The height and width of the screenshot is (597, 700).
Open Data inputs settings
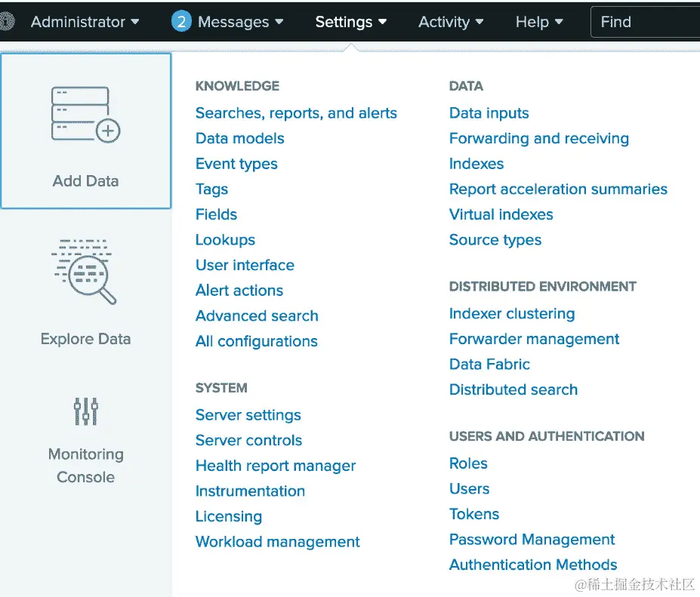(489, 112)
